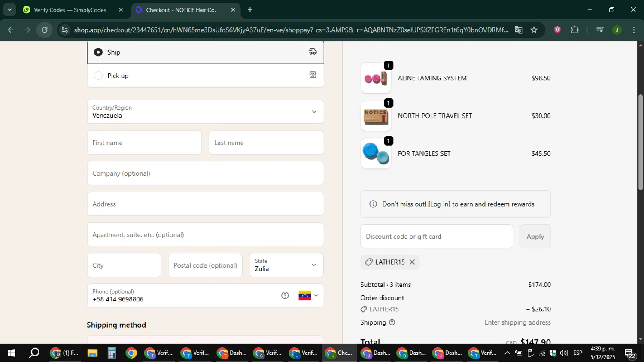644x362 pixels.
Task: Click the Apply discount button
Action: pyautogui.click(x=535, y=236)
